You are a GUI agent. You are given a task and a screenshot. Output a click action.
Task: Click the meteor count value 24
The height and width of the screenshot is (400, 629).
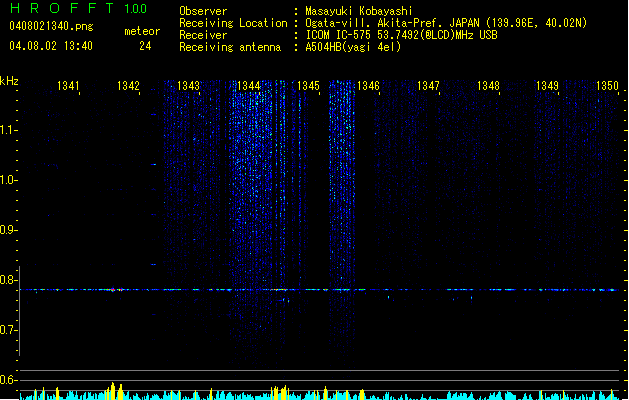coord(145,46)
